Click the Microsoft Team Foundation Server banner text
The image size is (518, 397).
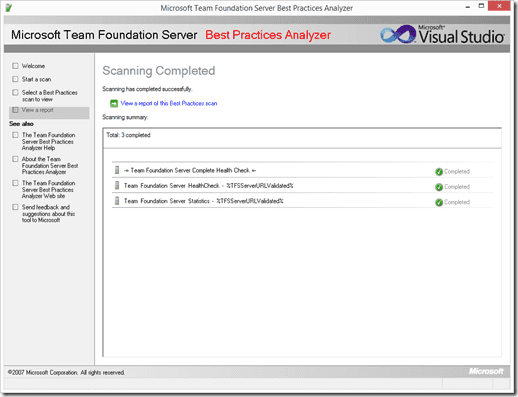tap(104, 35)
